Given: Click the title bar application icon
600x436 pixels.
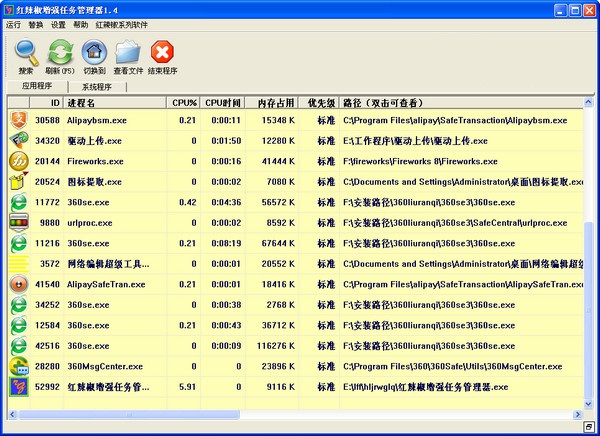Looking at the screenshot, I should (x=8, y=10).
